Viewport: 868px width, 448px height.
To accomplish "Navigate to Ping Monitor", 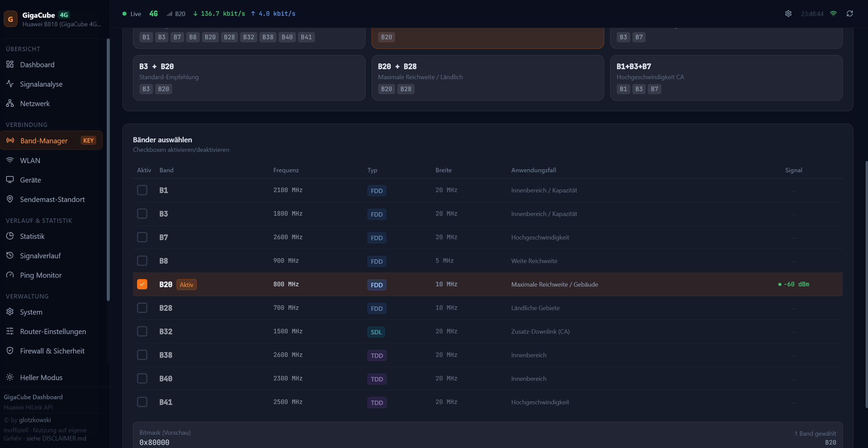I will pyautogui.click(x=51, y=275).
